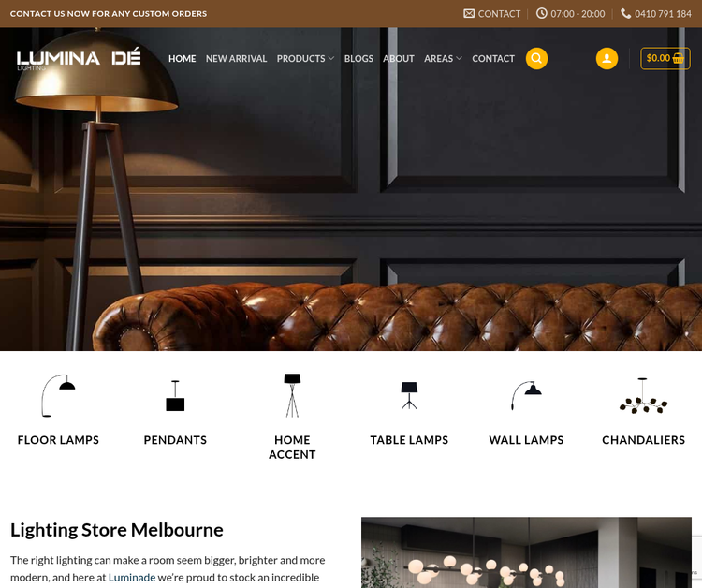This screenshot has height=588, width=702.
Task: Expand the Products dropdown menu
Action: click(305, 59)
